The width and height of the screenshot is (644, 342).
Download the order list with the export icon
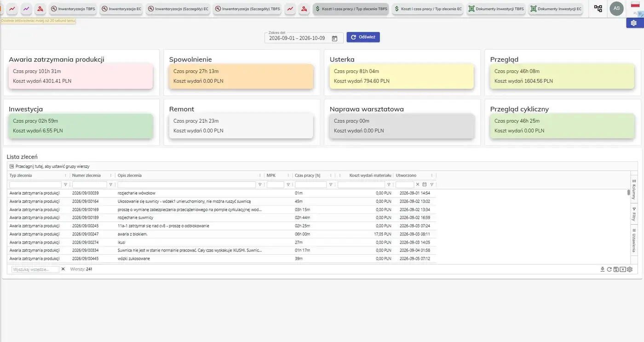click(x=603, y=269)
